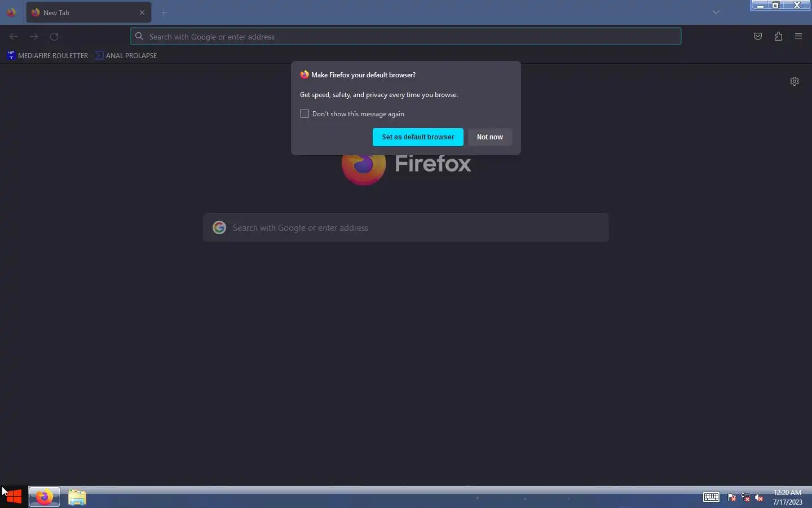Go back with the back arrow
Image resolution: width=812 pixels, height=508 pixels.
(14, 37)
